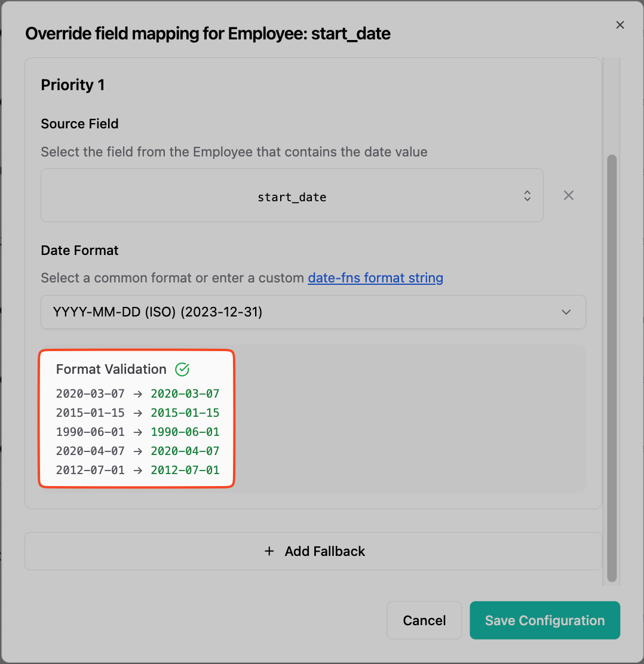Click the arrow between 2020-03-07 dates

(x=137, y=394)
